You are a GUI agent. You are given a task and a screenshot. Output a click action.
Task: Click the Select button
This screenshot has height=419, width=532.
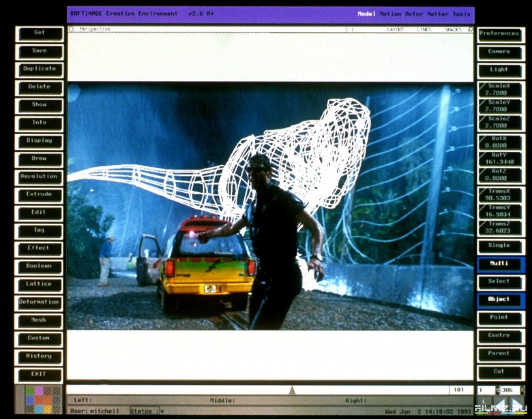[x=501, y=283]
